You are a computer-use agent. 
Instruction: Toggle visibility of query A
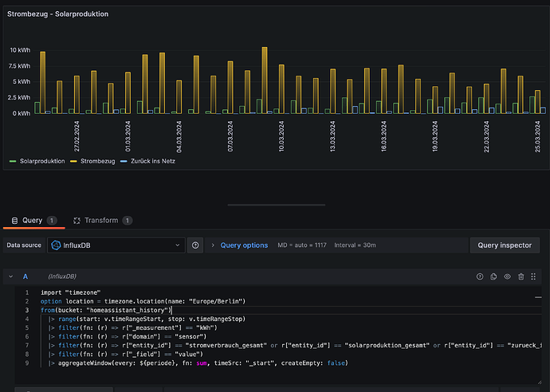[507, 276]
